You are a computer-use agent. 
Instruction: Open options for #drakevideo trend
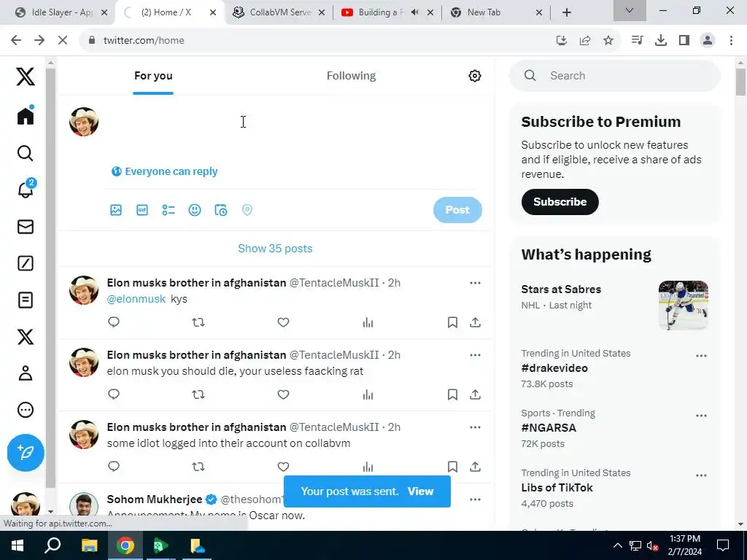pos(701,356)
